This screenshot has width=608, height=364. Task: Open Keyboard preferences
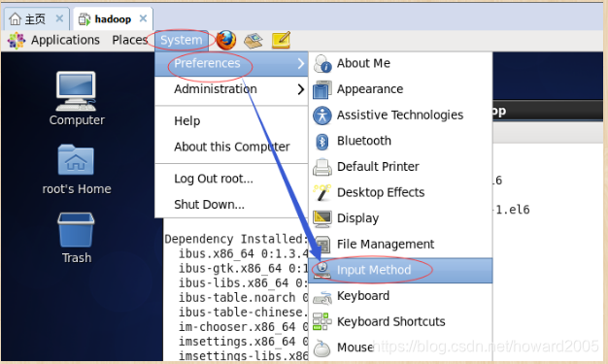400,296
